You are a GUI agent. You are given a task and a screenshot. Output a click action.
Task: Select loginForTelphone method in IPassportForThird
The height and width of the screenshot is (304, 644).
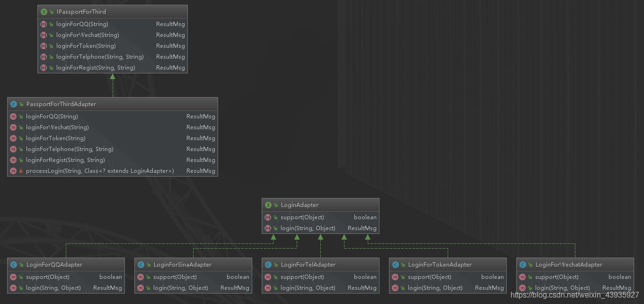pos(100,57)
